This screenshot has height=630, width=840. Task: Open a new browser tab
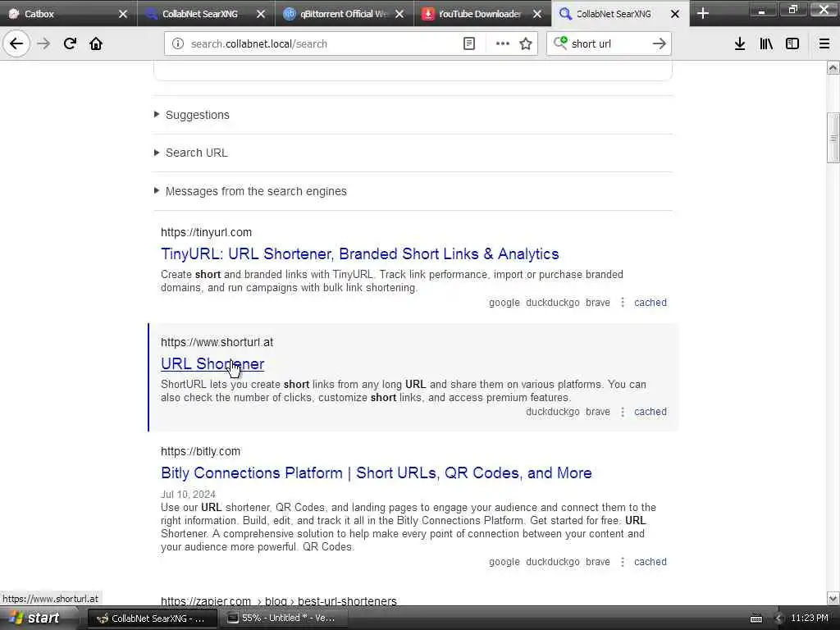coord(703,13)
